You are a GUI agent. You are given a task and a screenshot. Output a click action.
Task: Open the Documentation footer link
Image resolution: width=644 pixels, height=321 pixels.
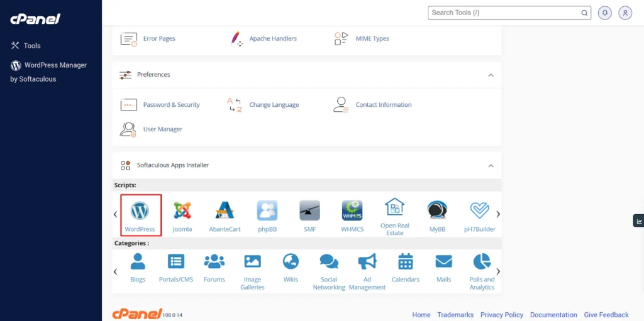(553, 315)
